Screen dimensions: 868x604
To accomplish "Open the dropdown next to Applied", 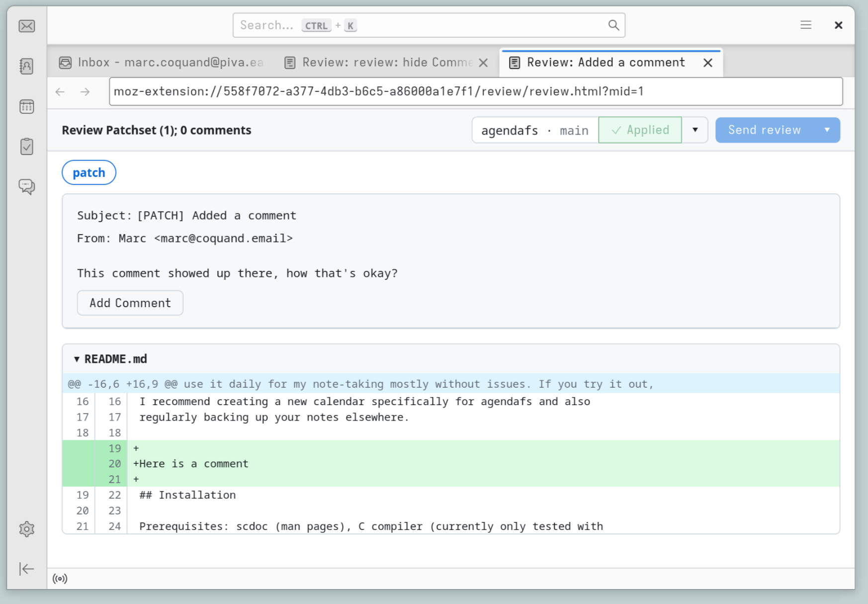I will 695,130.
